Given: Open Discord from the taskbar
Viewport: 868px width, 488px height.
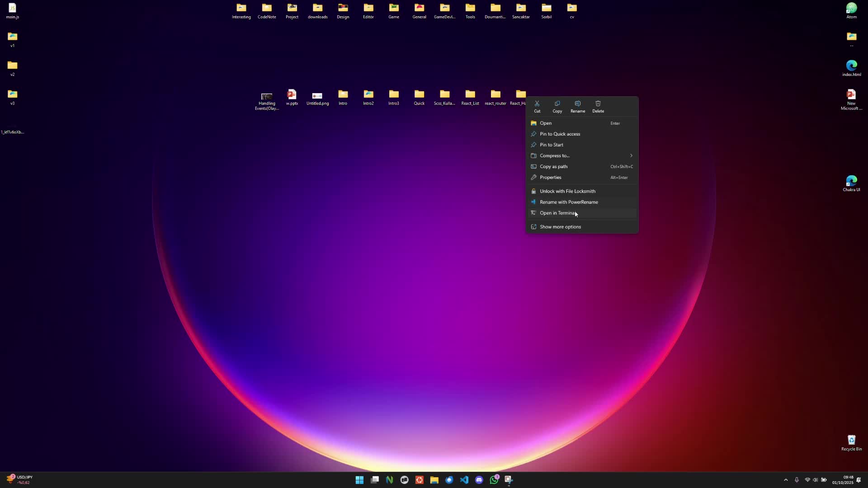Looking at the screenshot, I should (x=479, y=480).
